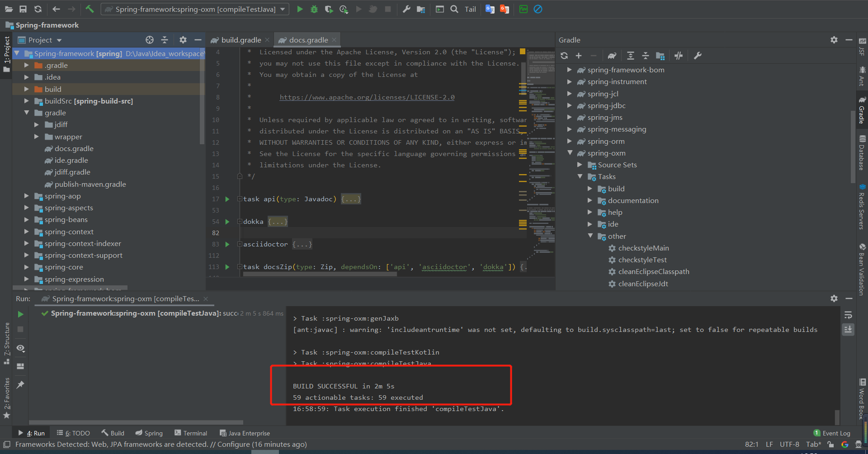Run with coverage using the shield icon
This screenshot has height=454, width=868.
pos(329,9)
